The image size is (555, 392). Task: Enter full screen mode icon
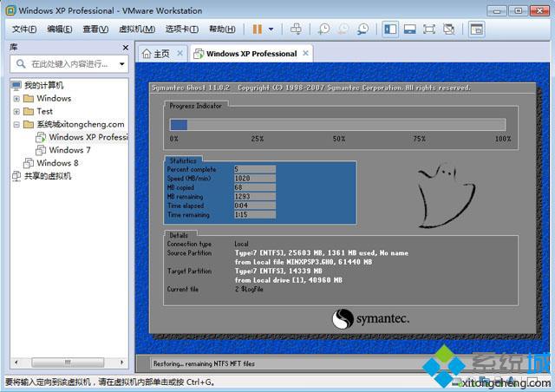[429, 29]
